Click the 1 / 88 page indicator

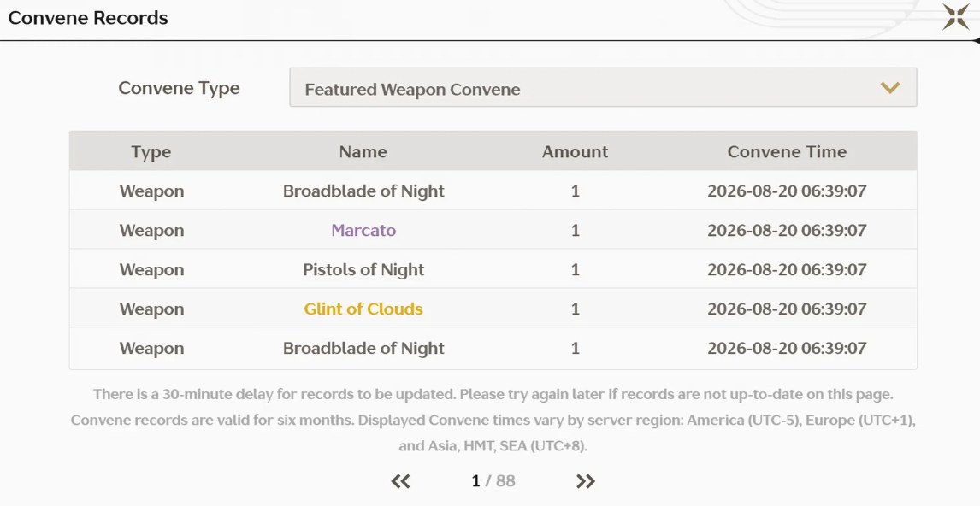(493, 481)
